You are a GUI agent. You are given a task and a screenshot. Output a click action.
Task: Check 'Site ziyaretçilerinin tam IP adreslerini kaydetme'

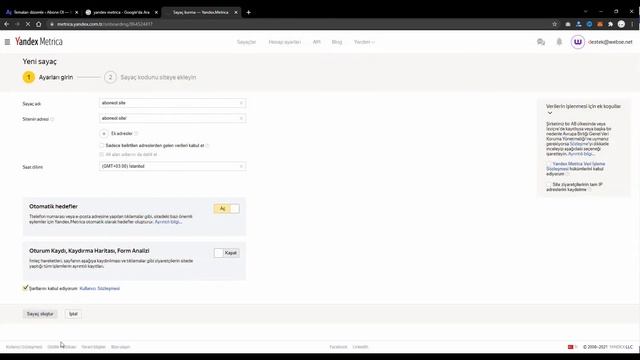tap(549, 184)
